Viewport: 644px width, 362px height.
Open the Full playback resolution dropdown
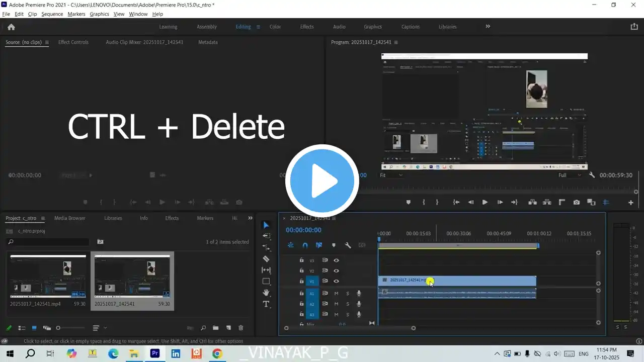570,175
